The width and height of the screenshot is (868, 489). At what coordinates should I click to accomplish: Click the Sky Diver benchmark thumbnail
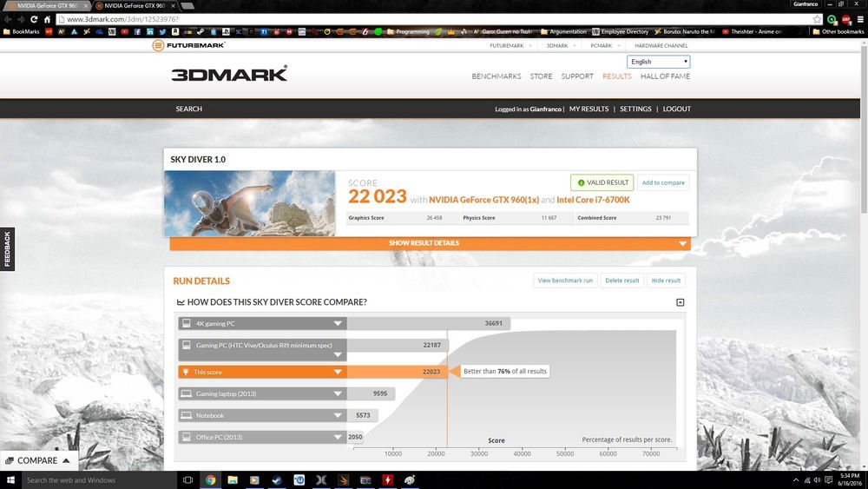tap(250, 203)
